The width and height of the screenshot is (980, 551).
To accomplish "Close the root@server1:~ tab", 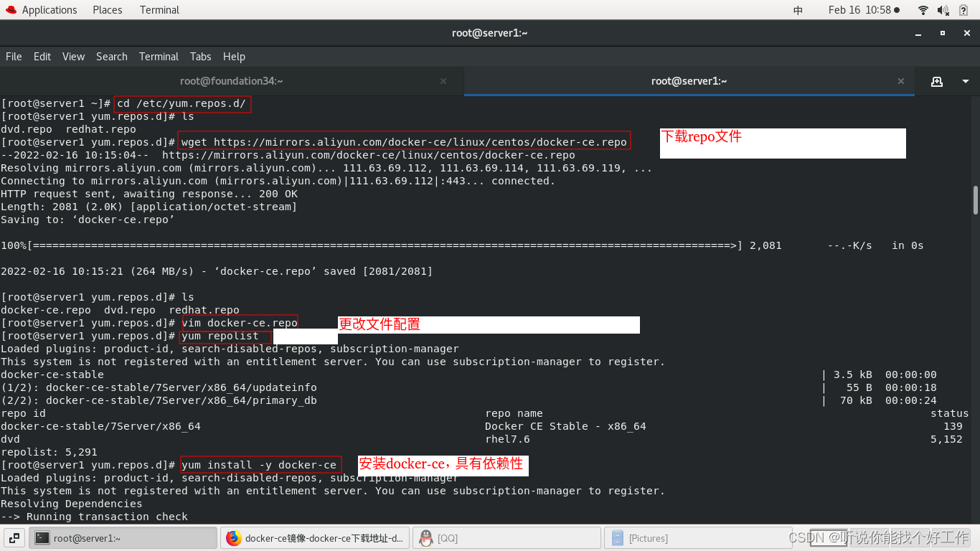I will 902,81.
